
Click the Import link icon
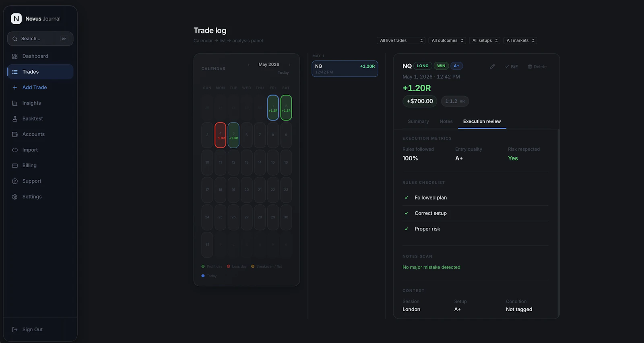15,150
